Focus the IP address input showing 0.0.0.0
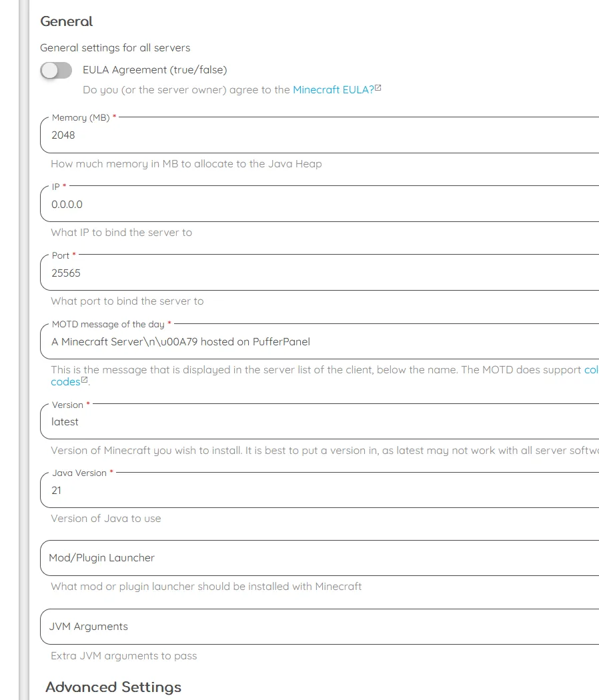599x700 pixels. (x=320, y=205)
